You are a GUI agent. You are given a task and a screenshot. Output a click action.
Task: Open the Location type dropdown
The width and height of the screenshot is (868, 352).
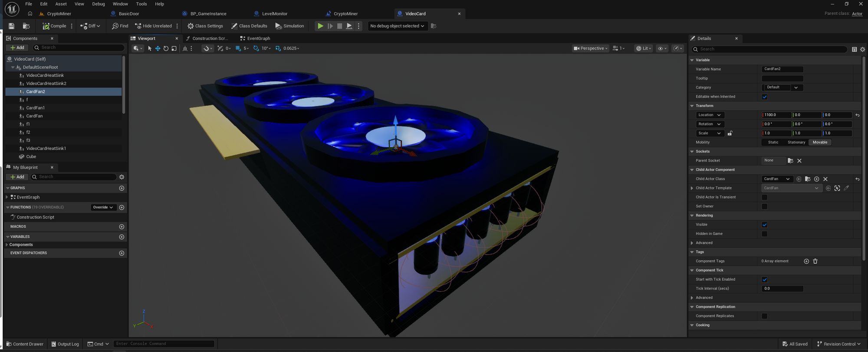[710, 115]
